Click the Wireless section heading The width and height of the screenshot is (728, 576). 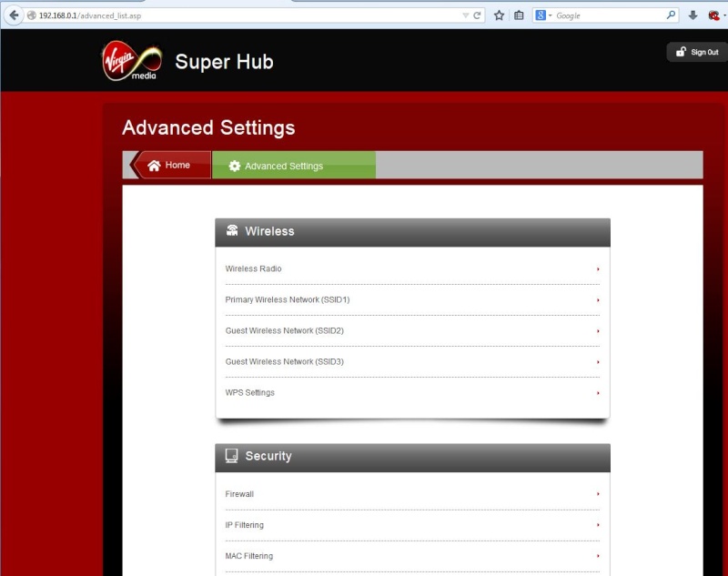(269, 231)
